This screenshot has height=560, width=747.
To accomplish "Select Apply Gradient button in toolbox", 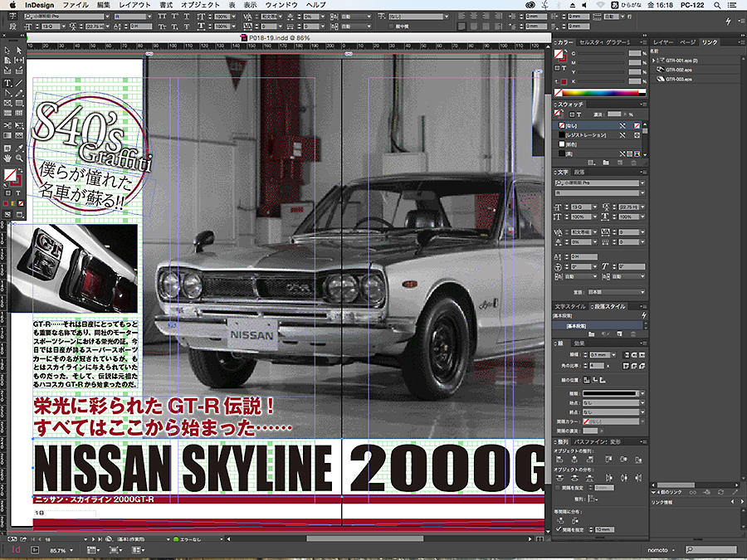I will pyautogui.click(x=13, y=204).
